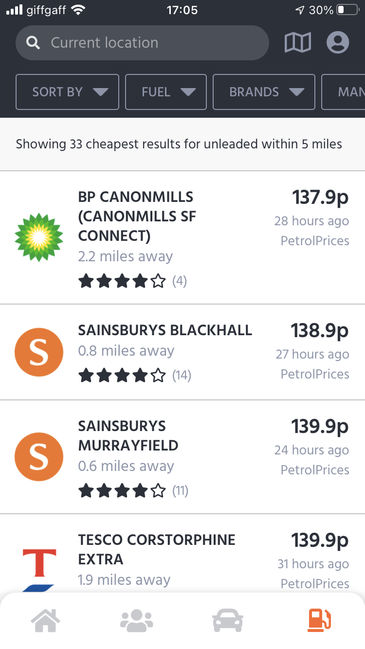
Task: Open the community people icon tab
Action: [x=137, y=620]
